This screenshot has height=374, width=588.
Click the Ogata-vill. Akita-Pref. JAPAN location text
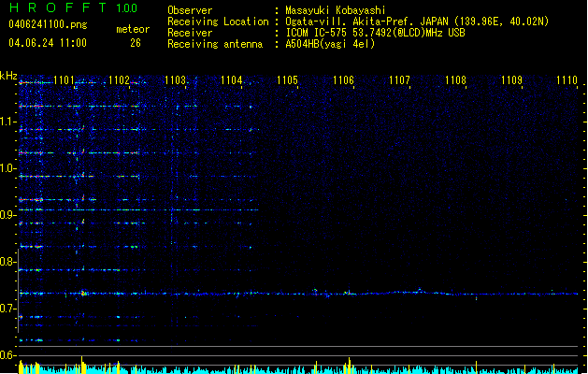tap(417, 22)
